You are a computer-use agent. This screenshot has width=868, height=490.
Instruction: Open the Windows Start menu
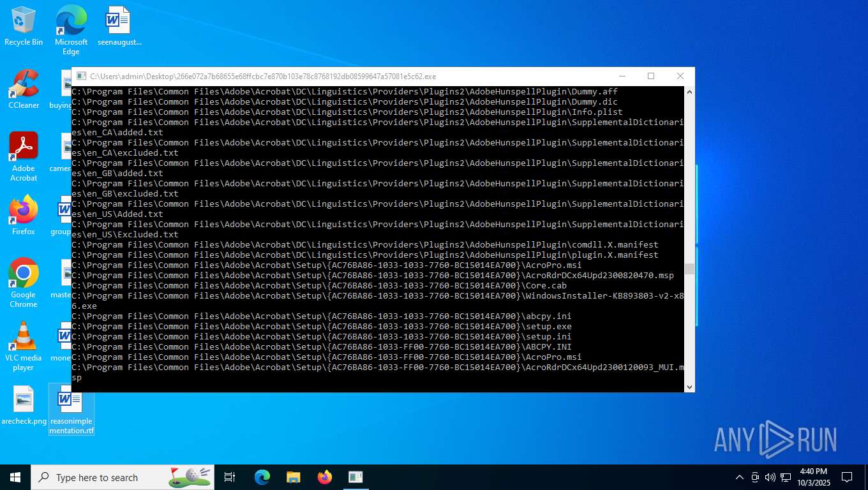click(15, 477)
